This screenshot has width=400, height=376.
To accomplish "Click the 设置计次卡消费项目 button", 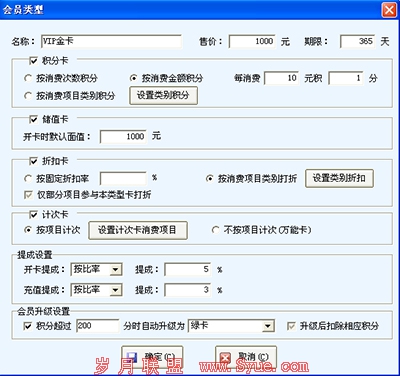I will tap(138, 230).
